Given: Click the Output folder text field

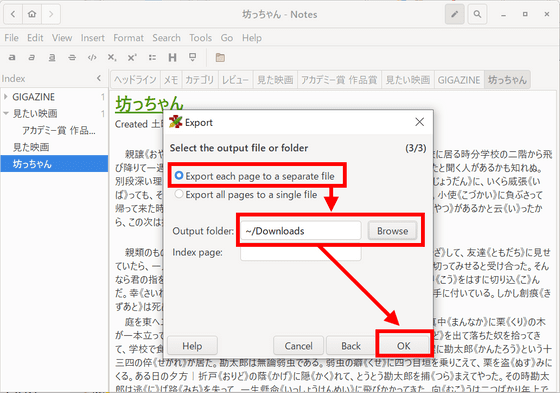Looking at the screenshot, I should pyautogui.click(x=301, y=231).
